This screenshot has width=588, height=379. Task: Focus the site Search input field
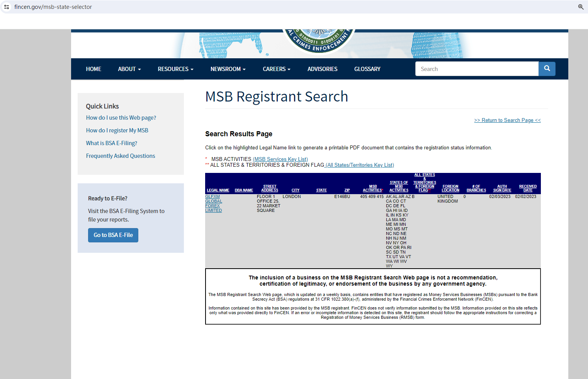[x=477, y=69]
